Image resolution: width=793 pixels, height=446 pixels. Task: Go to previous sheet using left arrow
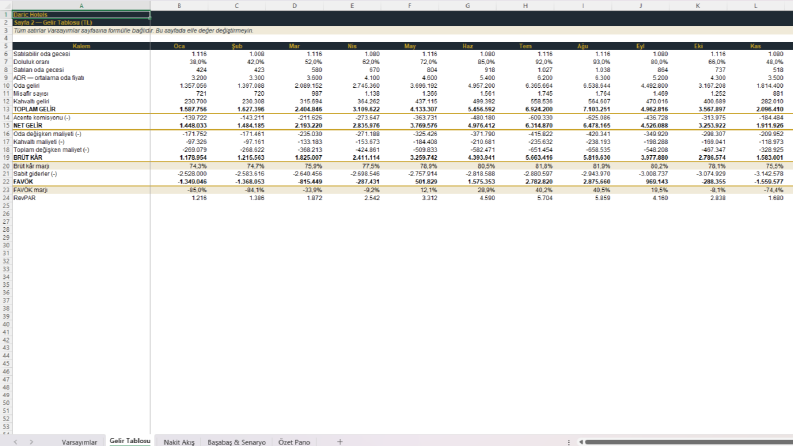point(16,441)
